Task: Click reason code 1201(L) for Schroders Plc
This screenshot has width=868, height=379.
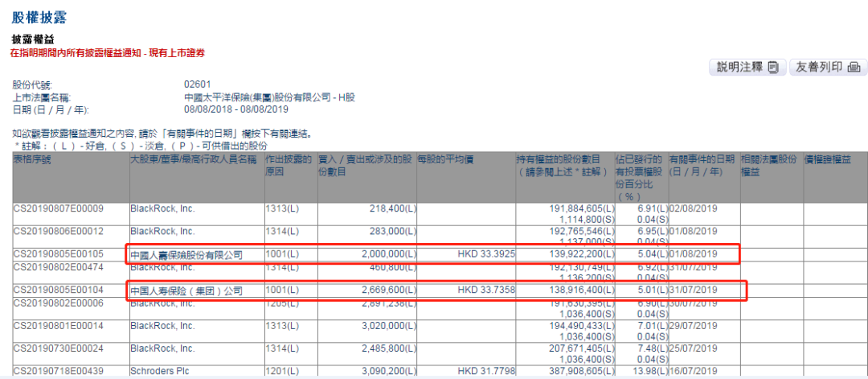Action: 280,371
